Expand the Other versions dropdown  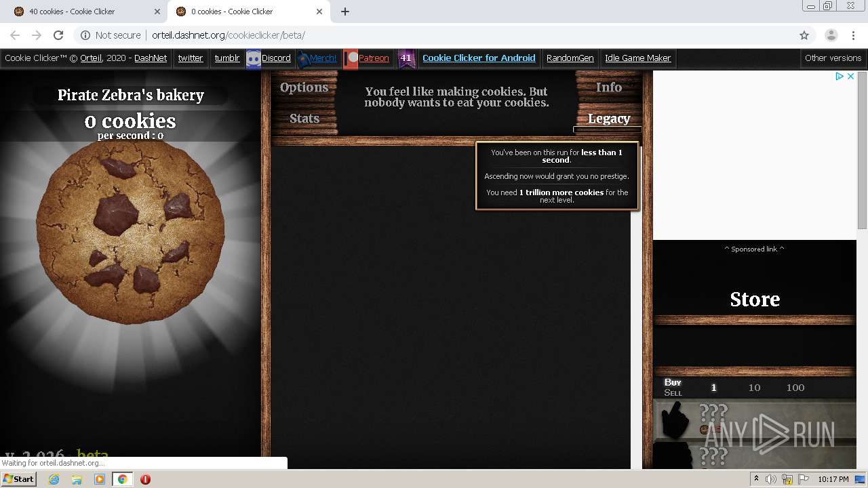pyautogui.click(x=833, y=58)
